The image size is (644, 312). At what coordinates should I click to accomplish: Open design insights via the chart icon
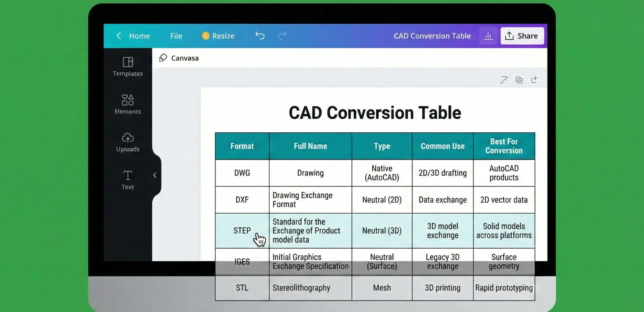point(488,36)
